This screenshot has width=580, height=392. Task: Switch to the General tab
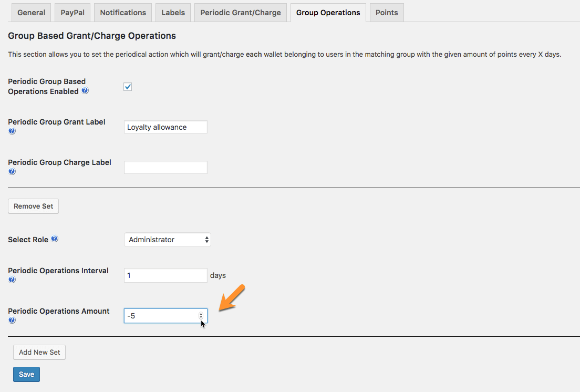[31, 13]
